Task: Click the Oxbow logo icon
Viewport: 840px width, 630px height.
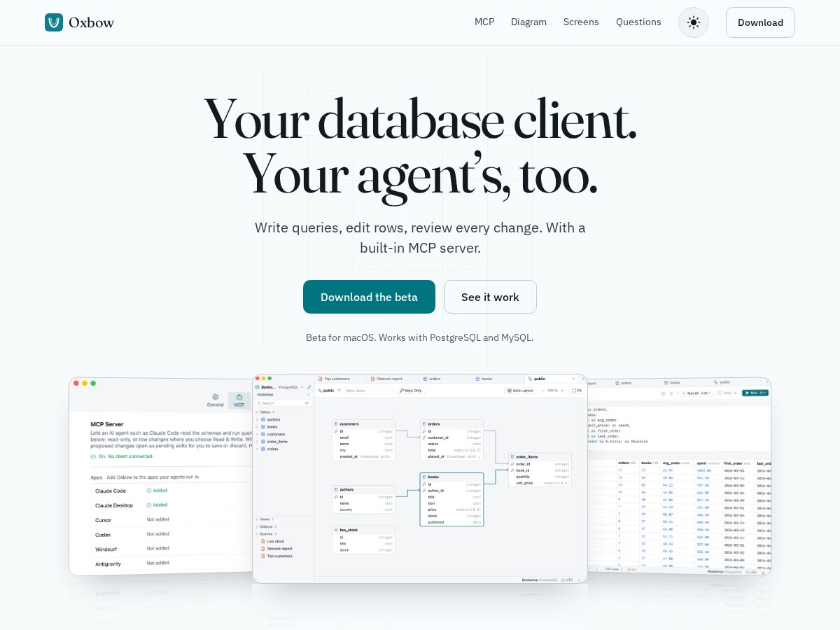Action: click(x=54, y=22)
